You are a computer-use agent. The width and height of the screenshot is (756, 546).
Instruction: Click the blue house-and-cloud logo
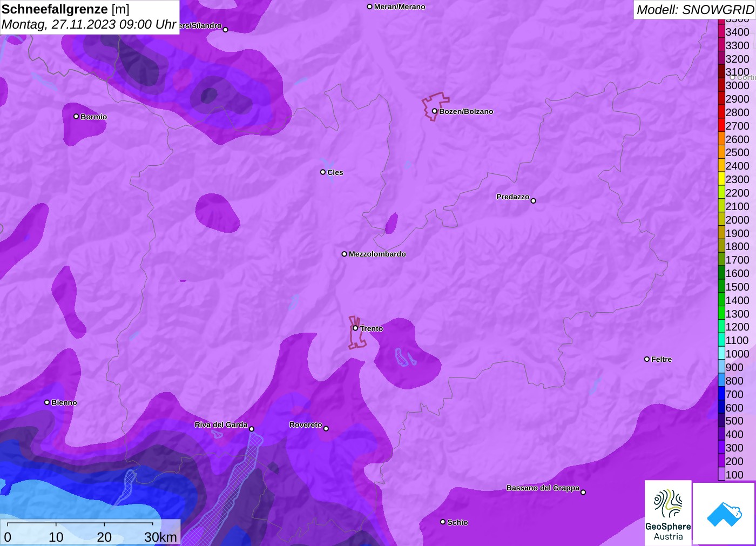pyautogui.click(x=724, y=514)
